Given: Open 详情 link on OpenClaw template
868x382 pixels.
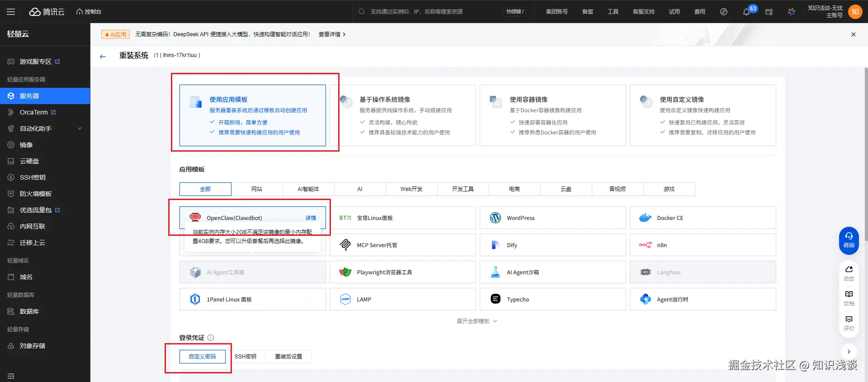Looking at the screenshot, I should click(311, 218).
